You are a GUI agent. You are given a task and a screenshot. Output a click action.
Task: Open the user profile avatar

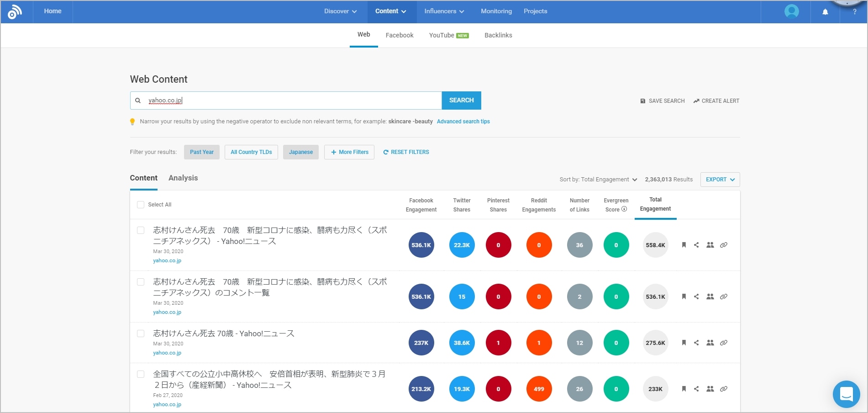[x=791, y=11]
